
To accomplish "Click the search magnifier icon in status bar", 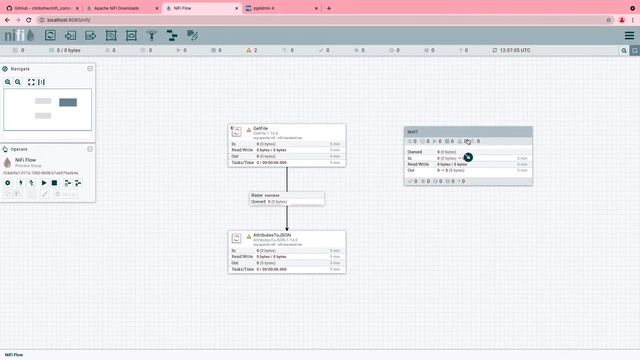I will pos(624,51).
